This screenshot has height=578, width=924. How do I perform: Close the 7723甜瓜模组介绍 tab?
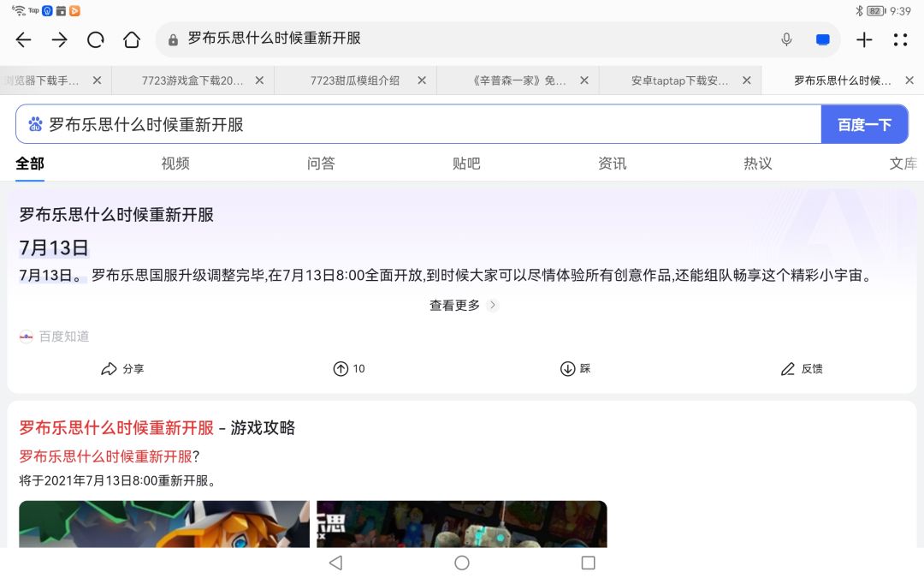tap(422, 80)
